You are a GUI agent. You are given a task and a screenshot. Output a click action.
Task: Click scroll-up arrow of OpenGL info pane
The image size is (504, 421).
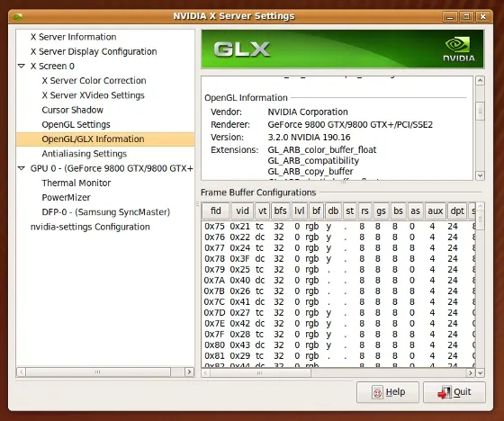(481, 81)
